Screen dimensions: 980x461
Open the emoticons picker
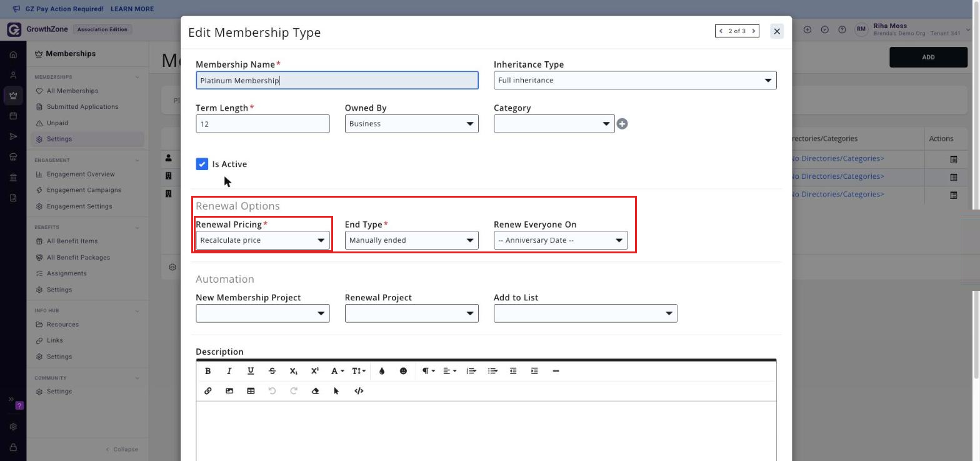click(403, 371)
